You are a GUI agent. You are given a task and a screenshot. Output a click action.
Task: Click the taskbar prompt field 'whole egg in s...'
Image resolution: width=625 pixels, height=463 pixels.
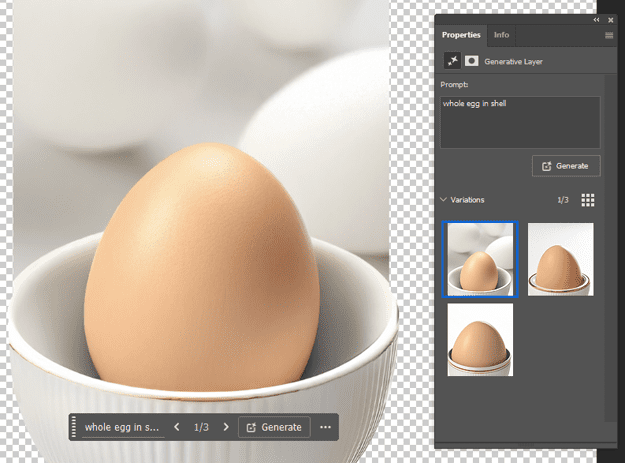(122, 427)
